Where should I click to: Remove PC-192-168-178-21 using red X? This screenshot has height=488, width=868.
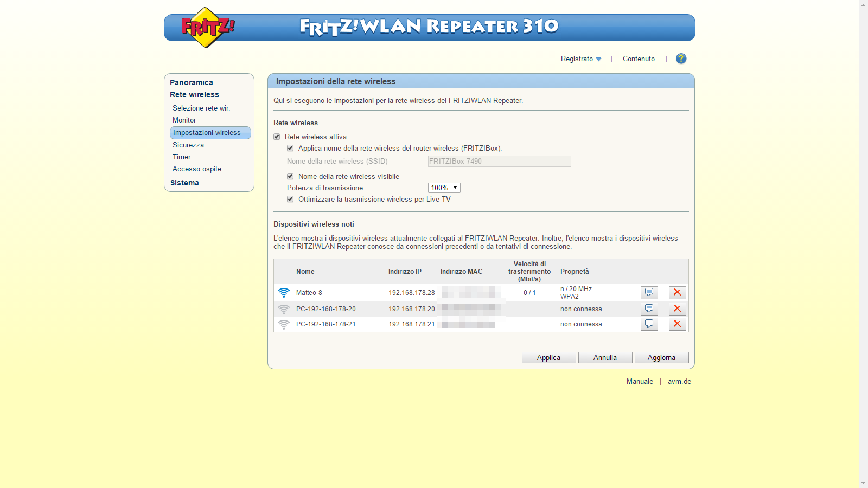[677, 324]
